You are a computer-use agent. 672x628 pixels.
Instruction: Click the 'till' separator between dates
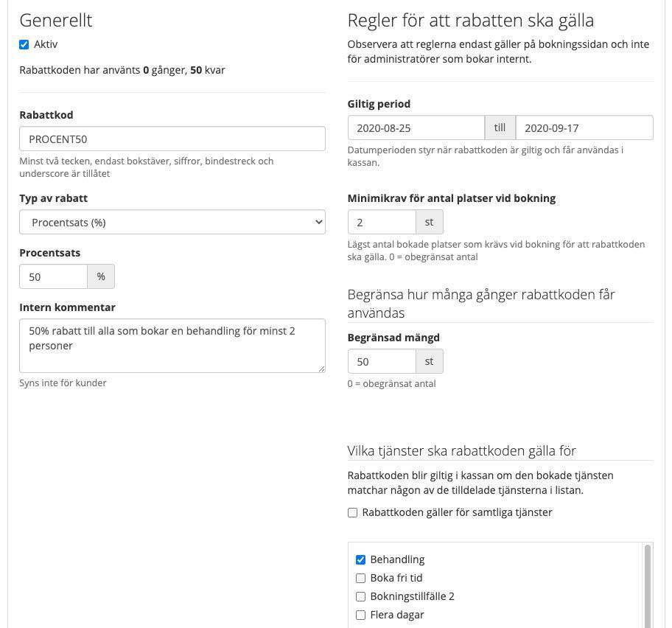[x=500, y=128]
